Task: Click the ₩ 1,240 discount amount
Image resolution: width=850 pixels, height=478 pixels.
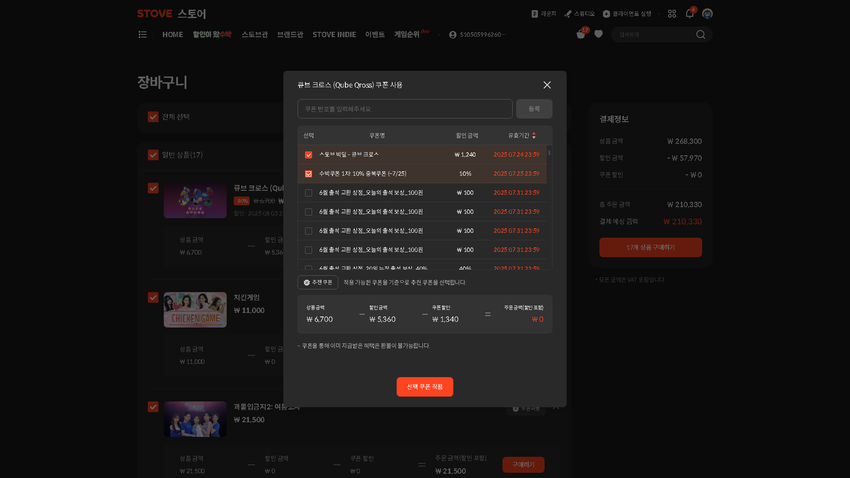Action: tap(465, 155)
